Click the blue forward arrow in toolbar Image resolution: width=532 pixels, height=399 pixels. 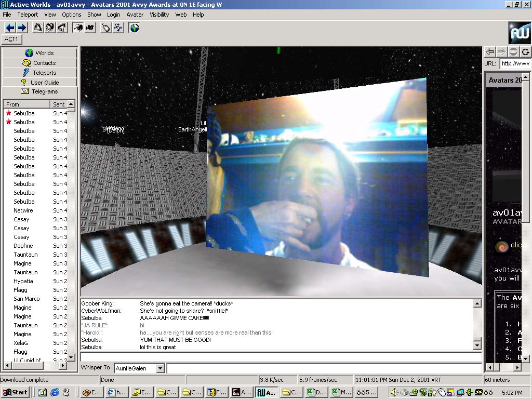pyautogui.click(x=21, y=28)
